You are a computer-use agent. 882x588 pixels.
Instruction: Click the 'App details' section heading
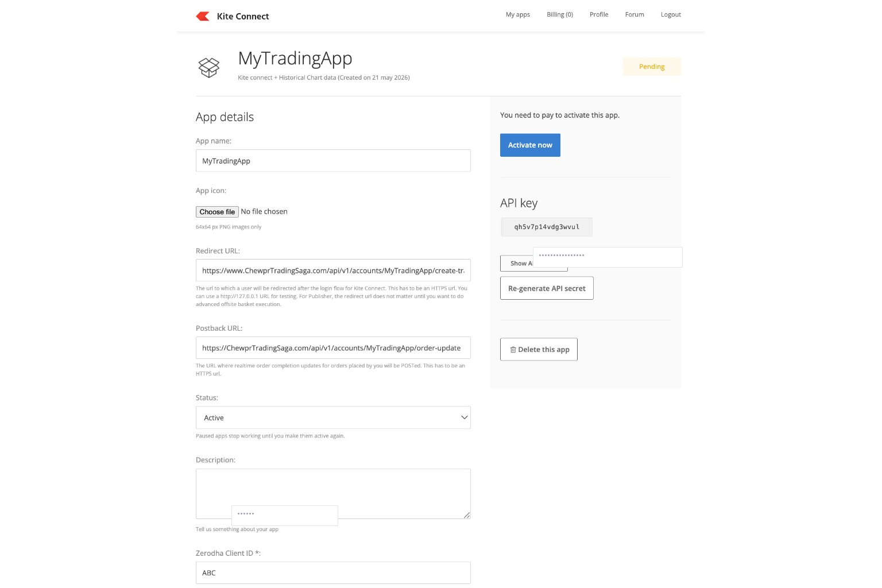tap(225, 117)
